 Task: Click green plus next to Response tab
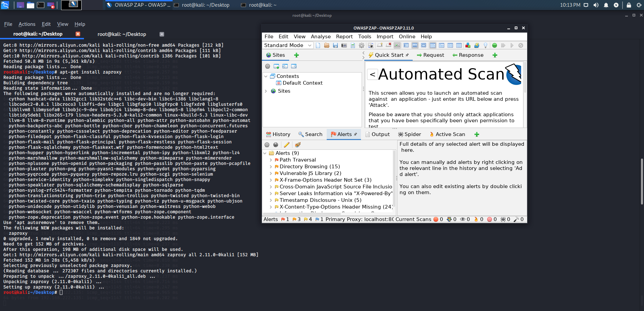coord(495,55)
